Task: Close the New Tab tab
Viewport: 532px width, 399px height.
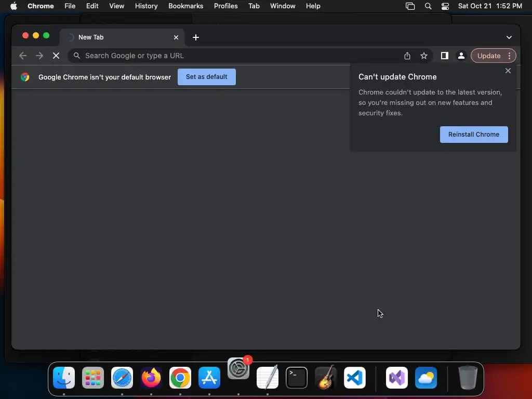Action: [176, 37]
